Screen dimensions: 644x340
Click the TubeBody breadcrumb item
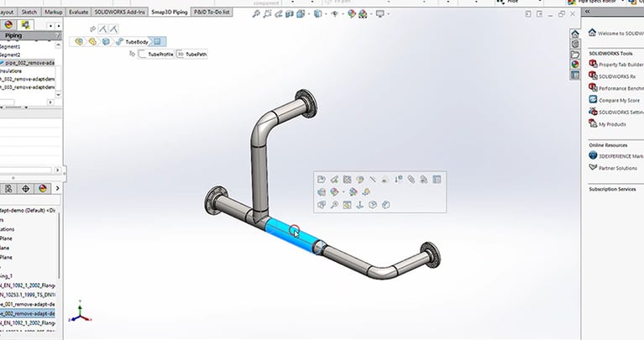133,42
